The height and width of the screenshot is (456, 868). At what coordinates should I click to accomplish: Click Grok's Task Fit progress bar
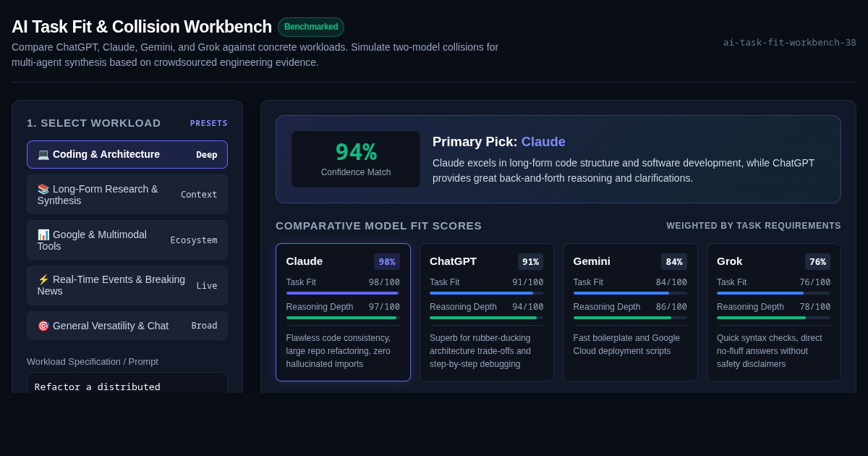tap(774, 293)
